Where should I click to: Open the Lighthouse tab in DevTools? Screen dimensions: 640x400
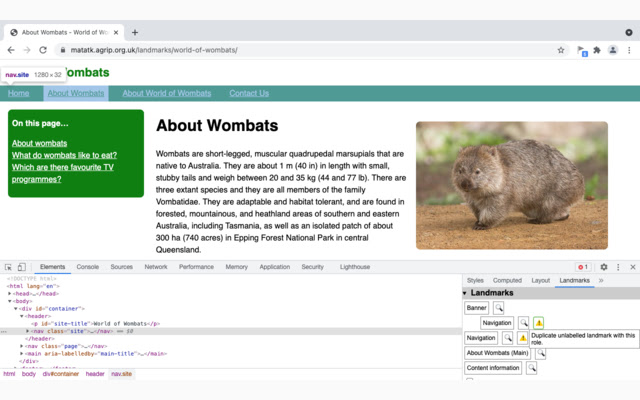pos(354,267)
